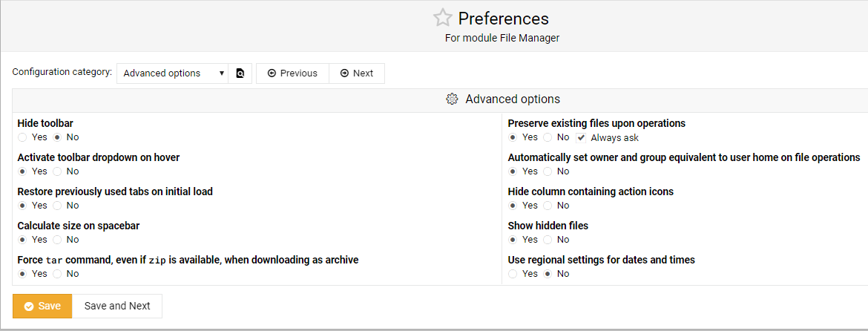Open the Configuration category dropdown
868x331 pixels.
coord(172,73)
